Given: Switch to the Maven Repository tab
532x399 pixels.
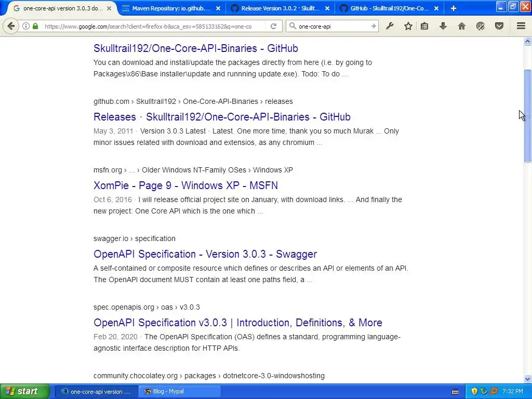Looking at the screenshot, I should [171, 8].
